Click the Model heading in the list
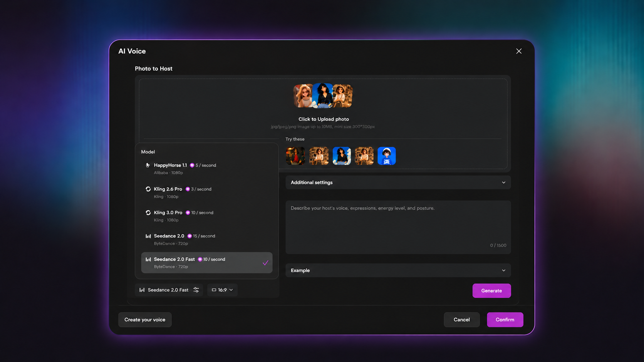This screenshot has width=644, height=362. 148,152
